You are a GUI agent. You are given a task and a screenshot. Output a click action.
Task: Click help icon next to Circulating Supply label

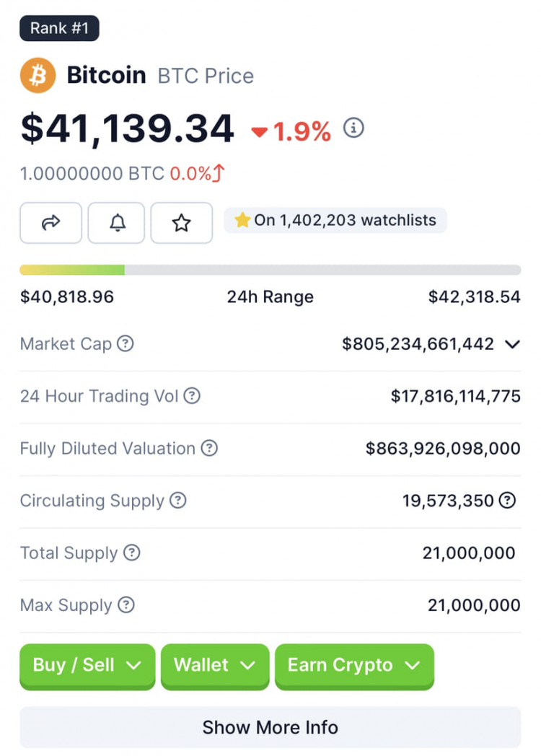pyautogui.click(x=178, y=501)
